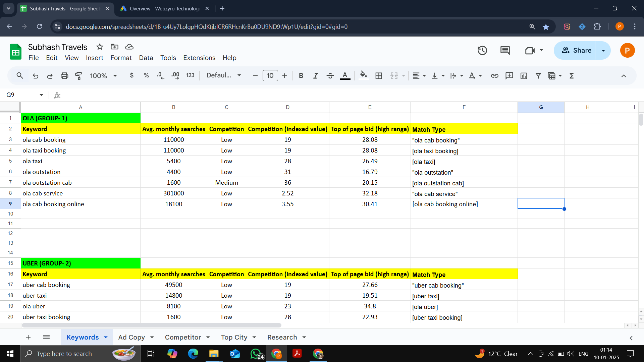Select the column G header
Viewport: 644px width, 362px height.
pos(541,107)
